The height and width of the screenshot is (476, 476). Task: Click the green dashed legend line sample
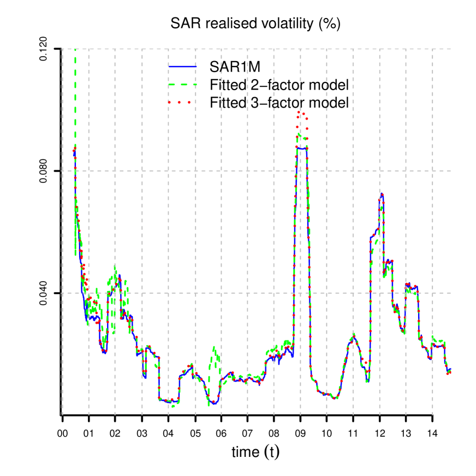point(183,85)
